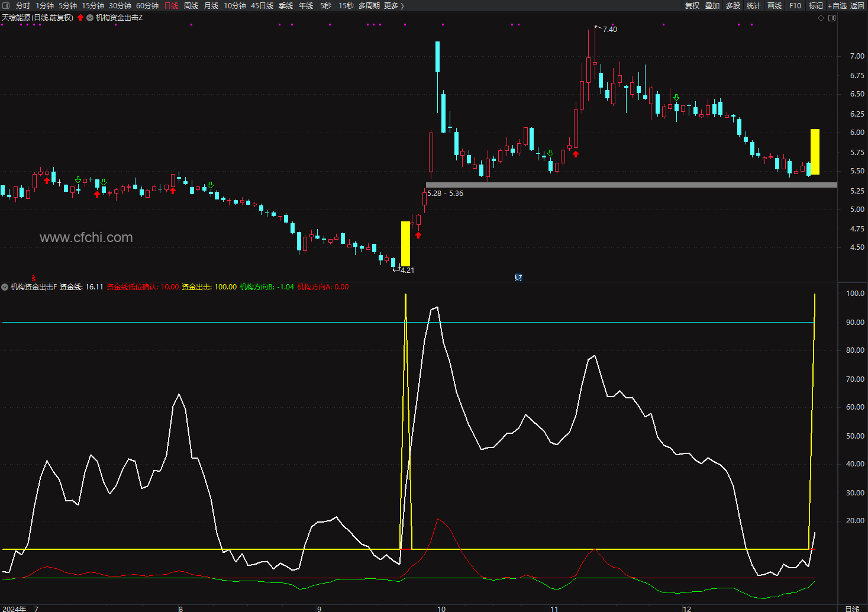Viewport: 868px width, 612px height.
Task: Toggle the left sidebar panel icon
Action: [6, 5]
